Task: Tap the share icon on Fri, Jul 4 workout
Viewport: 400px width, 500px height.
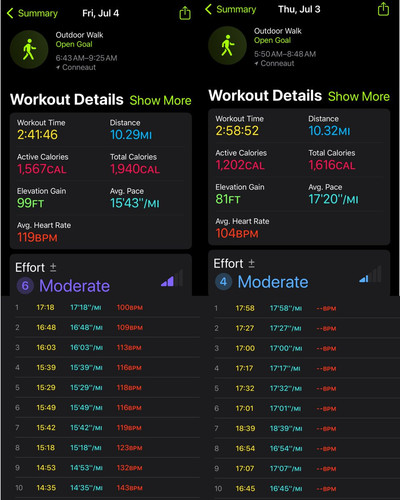Action: click(x=185, y=13)
